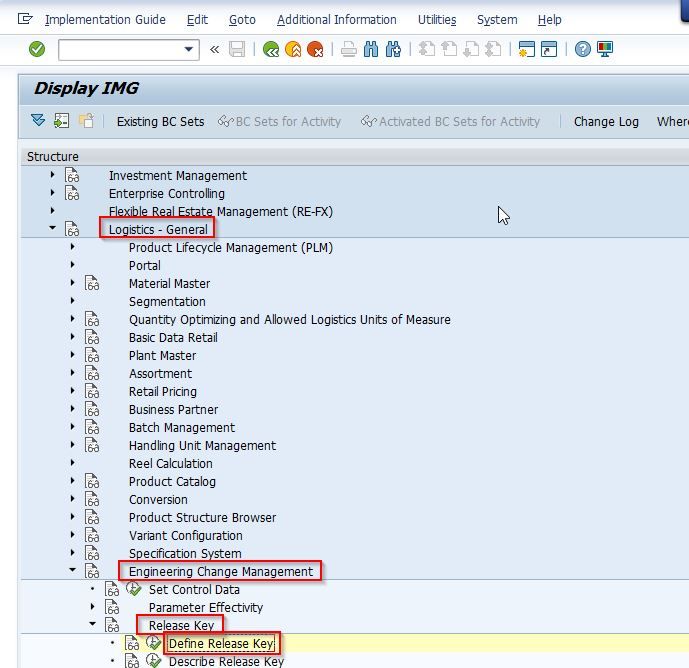Open the Utilities menu
This screenshot has height=668, width=689.
point(437,20)
